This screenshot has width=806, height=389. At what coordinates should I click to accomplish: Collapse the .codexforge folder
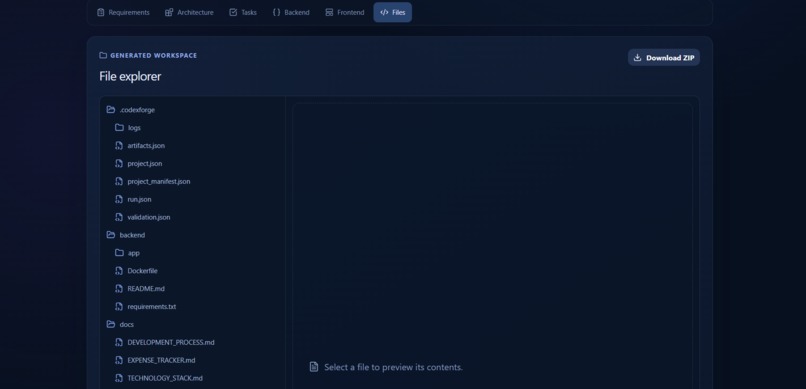131,110
